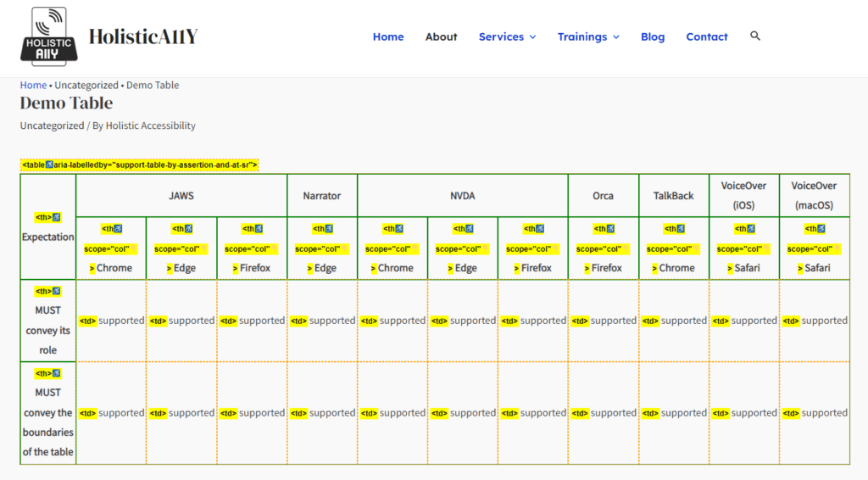Click the Home breadcrumb link
This screenshot has width=868, height=480.
point(33,85)
